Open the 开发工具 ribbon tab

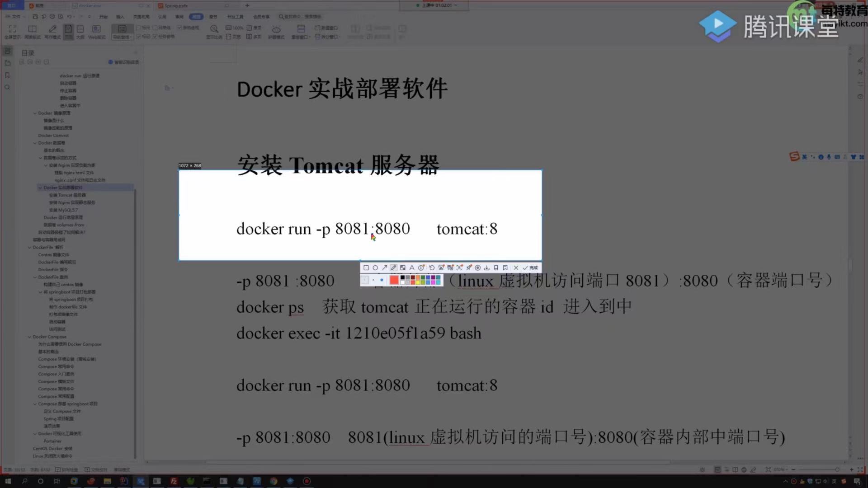(x=235, y=17)
